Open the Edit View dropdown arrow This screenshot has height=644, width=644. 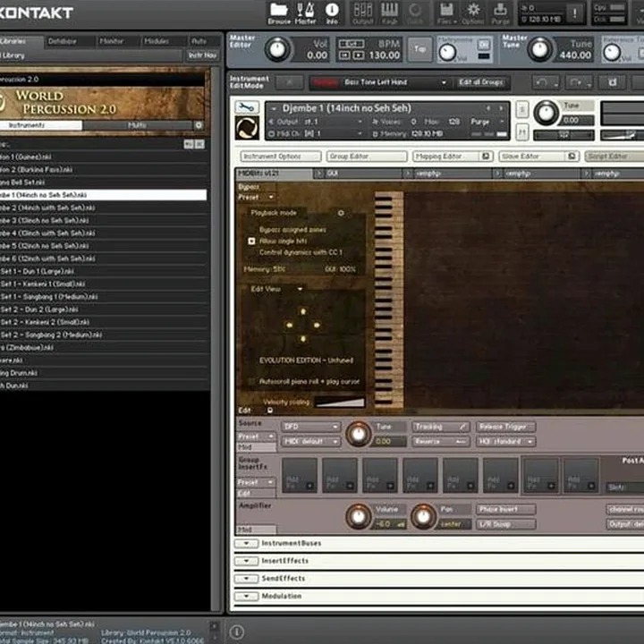click(300, 289)
